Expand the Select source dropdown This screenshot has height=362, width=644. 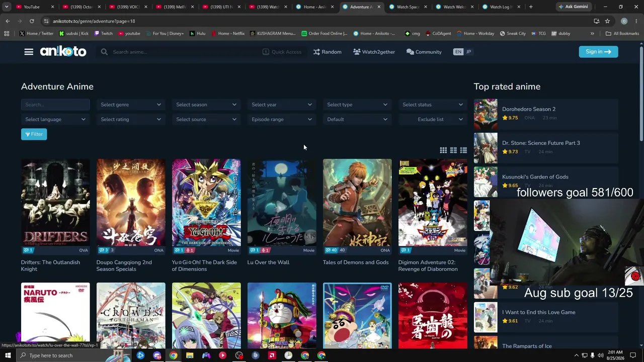pos(206,119)
